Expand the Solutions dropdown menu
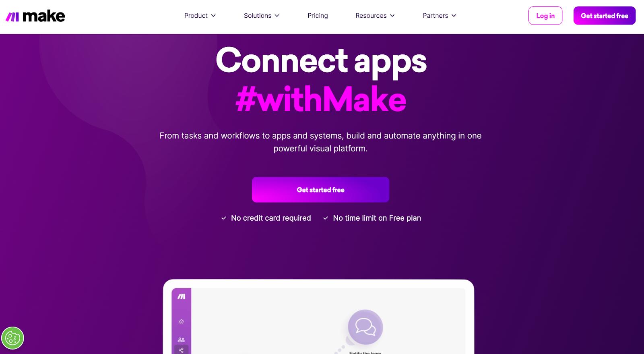The image size is (644, 354). pos(262,16)
